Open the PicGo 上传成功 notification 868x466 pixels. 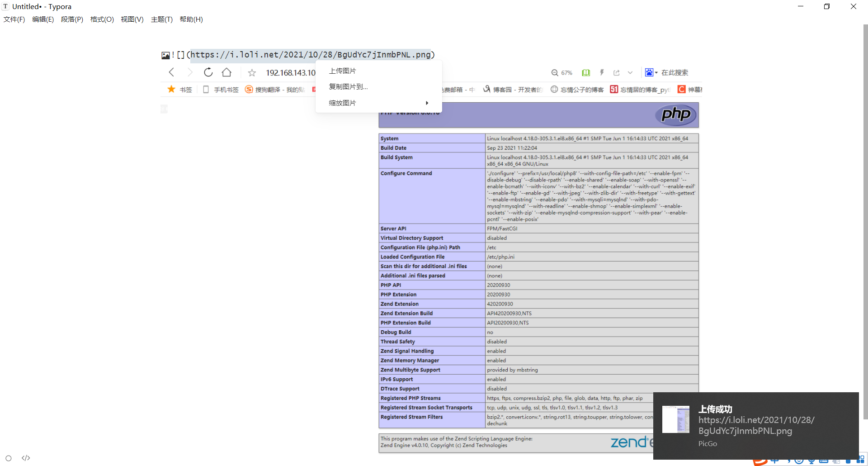[756, 426]
